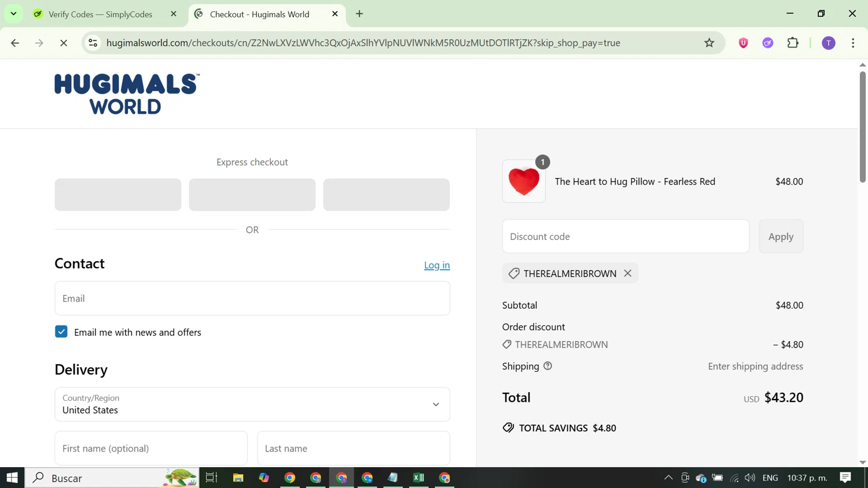Click the Buscar taskbar search box

(112, 478)
